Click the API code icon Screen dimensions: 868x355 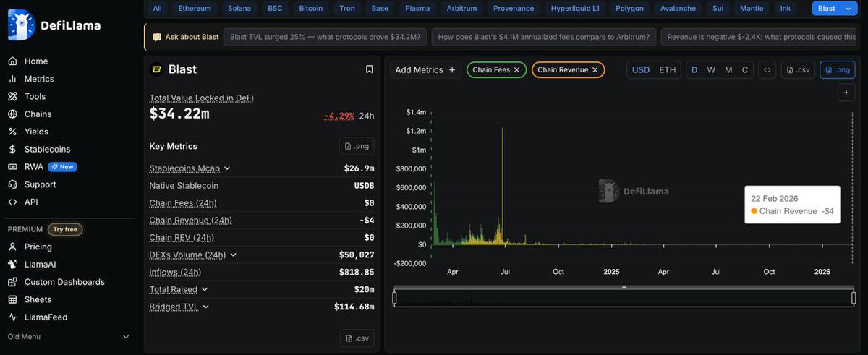[12, 202]
